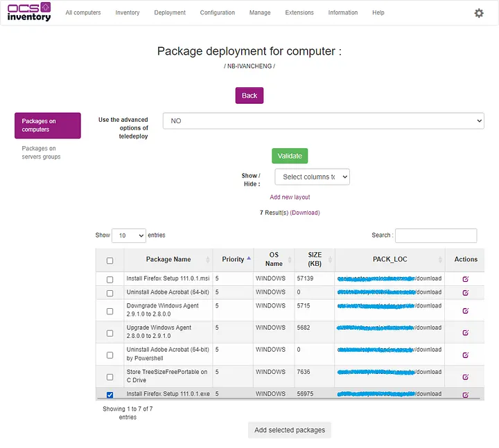Image resolution: width=499 pixels, height=448 pixels.
Task: Sort table by OS Name column arrows
Action: tap(289, 260)
